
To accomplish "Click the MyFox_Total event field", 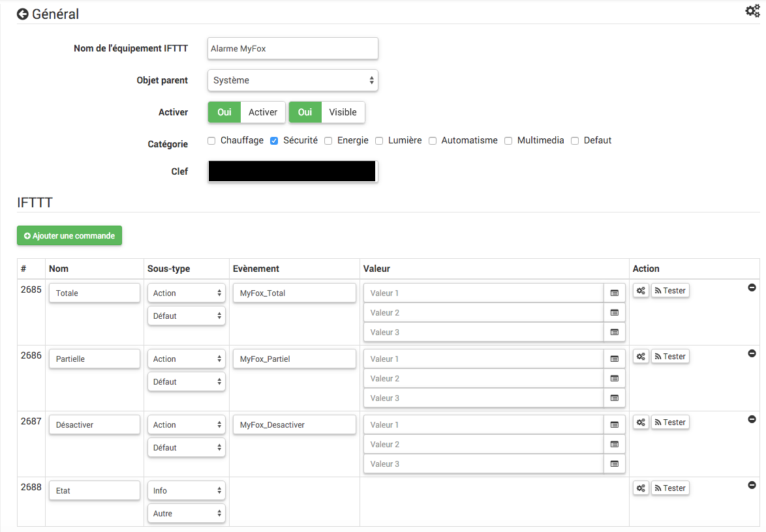I will (x=294, y=293).
